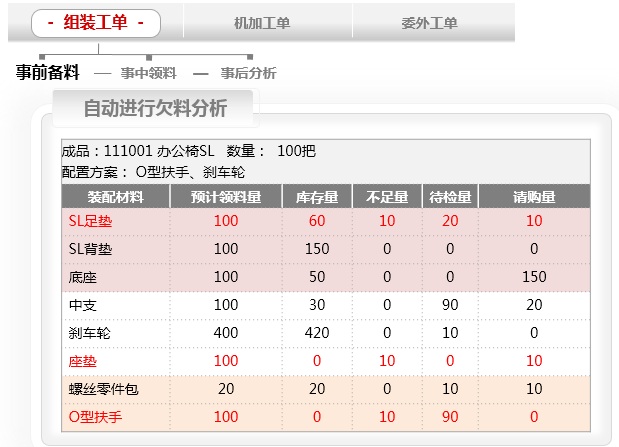Screen dimensions: 619x447
Task: Switch to the 机加工单 tab
Action: [x=261, y=23]
